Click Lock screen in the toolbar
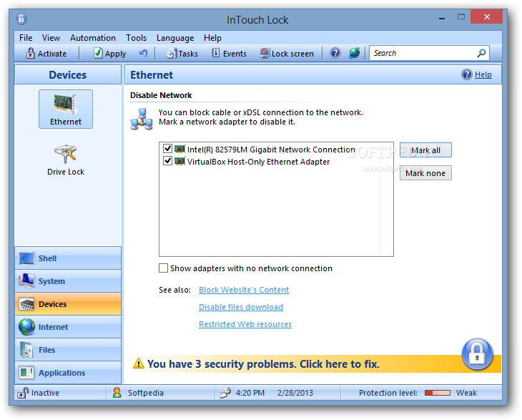Image resolution: width=522 pixels, height=420 pixels. [287, 53]
